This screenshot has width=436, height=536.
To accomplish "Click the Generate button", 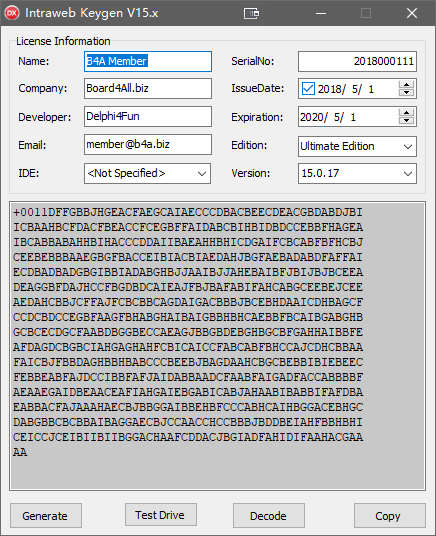I will [46, 515].
